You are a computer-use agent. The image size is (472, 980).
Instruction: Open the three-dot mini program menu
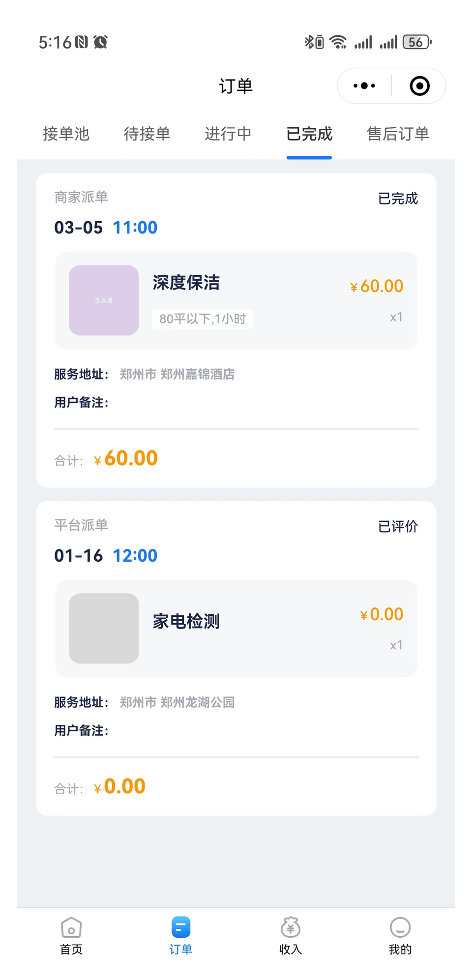pos(364,86)
